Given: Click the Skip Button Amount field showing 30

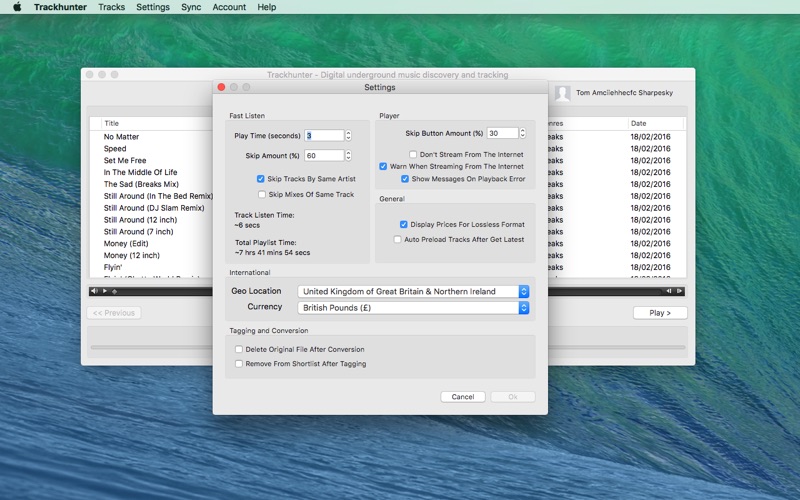Looking at the screenshot, I should 503,133.
